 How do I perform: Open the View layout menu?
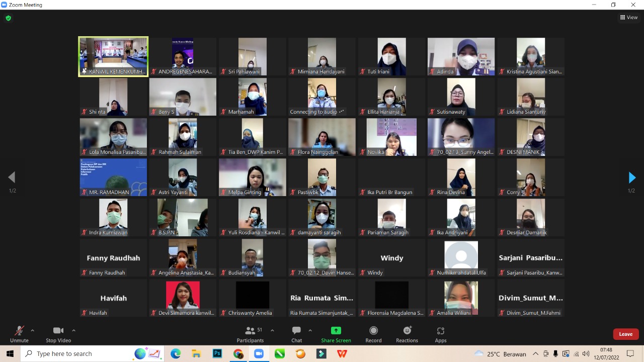[x=629, y=18]
